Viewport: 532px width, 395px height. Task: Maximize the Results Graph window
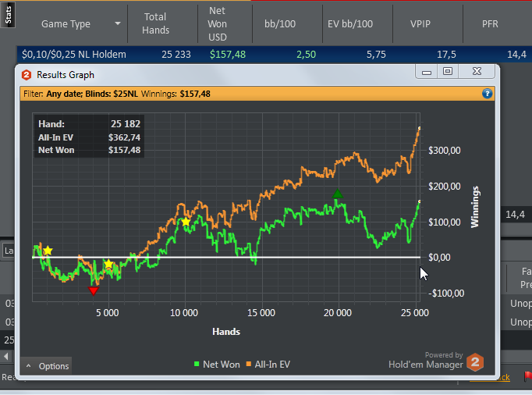click(x=448, y=71)
